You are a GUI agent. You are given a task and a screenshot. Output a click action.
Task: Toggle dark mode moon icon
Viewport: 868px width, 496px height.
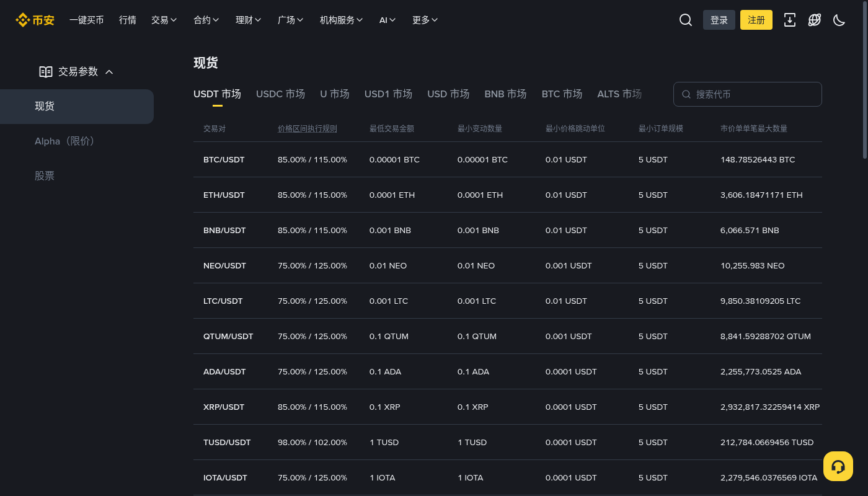click(839, 20)
